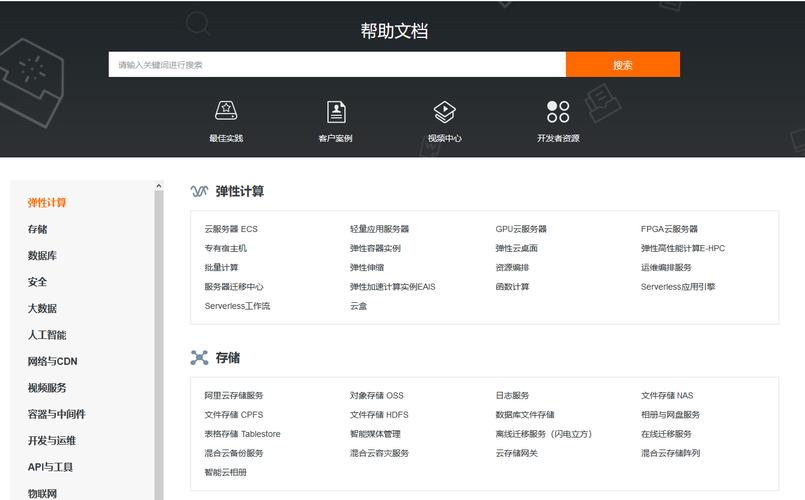Image resolution: width=805 pixels, height=500 pixels.
Task: Open the 离线迁移服务（闪电立方）link
Action: pos(544,434)
